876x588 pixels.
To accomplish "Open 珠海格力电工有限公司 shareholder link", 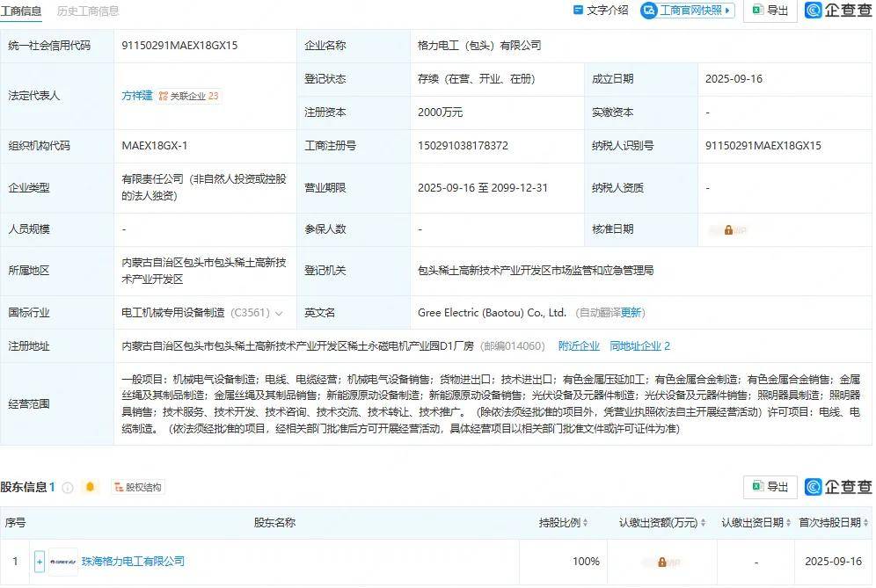I will (133, 562).
